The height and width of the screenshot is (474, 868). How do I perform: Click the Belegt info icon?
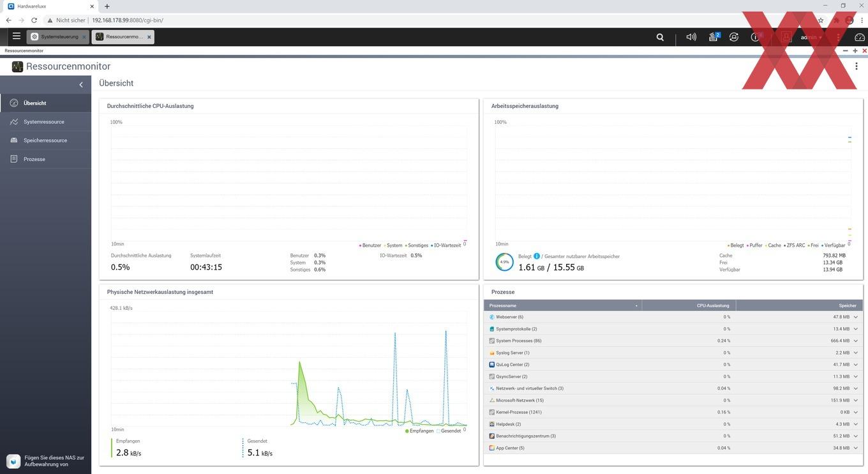537,256
